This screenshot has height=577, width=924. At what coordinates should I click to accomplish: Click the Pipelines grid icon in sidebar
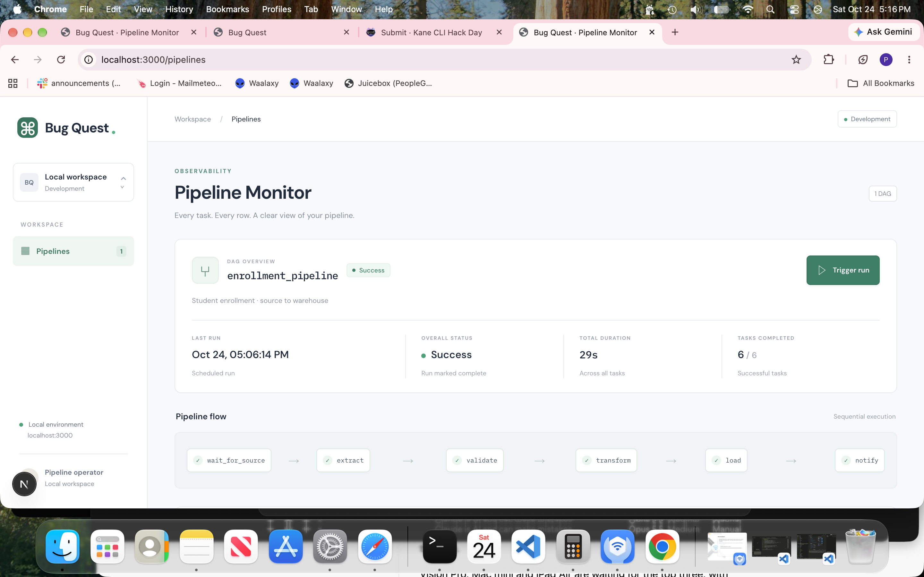point(26,251)
